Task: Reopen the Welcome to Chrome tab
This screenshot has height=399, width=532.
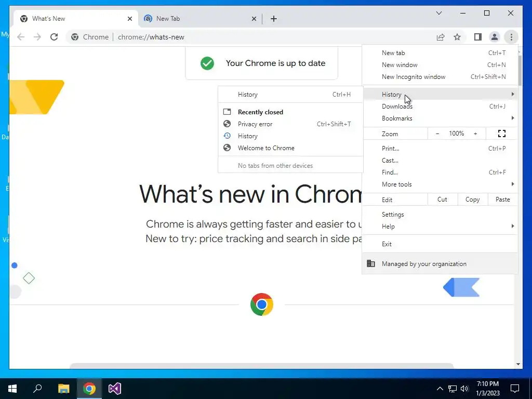Action: (290, 148)
